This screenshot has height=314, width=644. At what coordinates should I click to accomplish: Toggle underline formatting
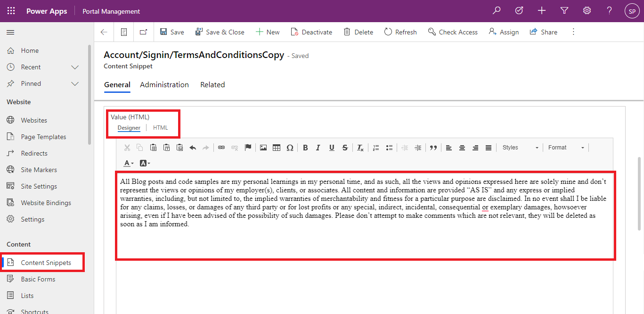pos(332,148)
